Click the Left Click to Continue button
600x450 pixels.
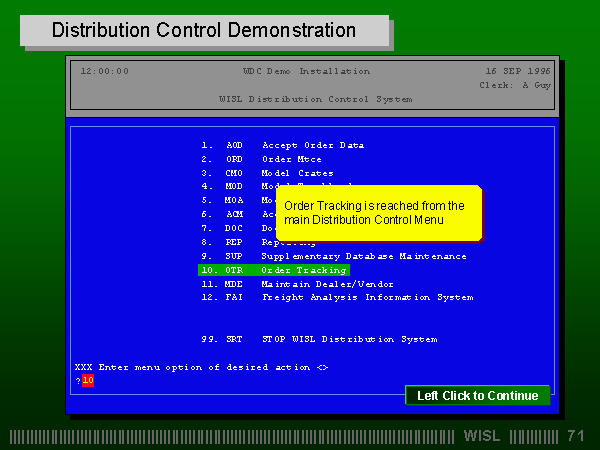point(478,395)
